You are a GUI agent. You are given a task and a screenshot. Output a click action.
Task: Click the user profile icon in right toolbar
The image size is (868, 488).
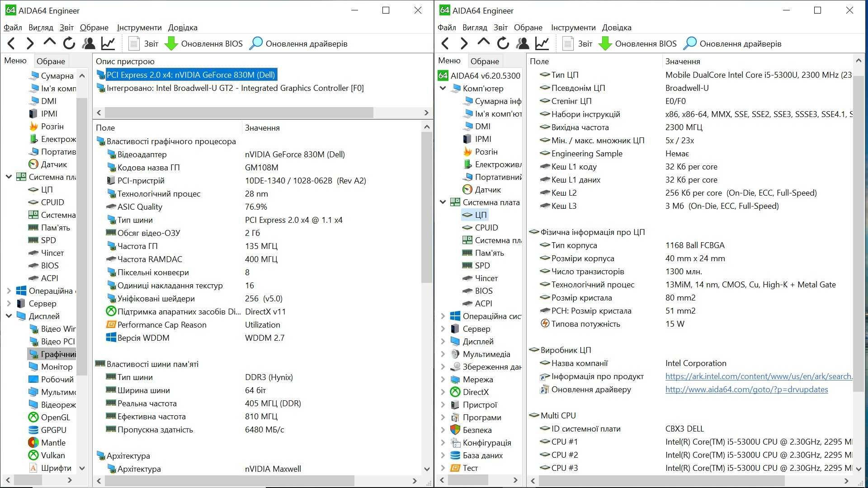click(523, 43)
